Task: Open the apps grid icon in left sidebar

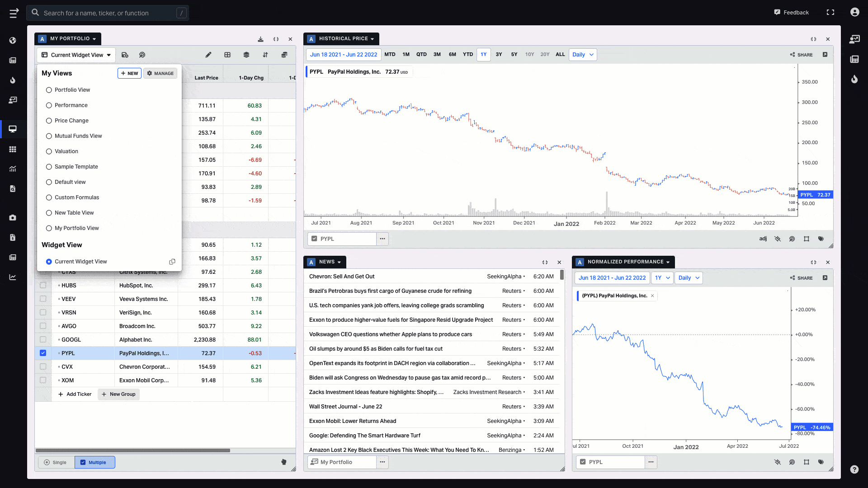Action: click(x=13, y=149)
